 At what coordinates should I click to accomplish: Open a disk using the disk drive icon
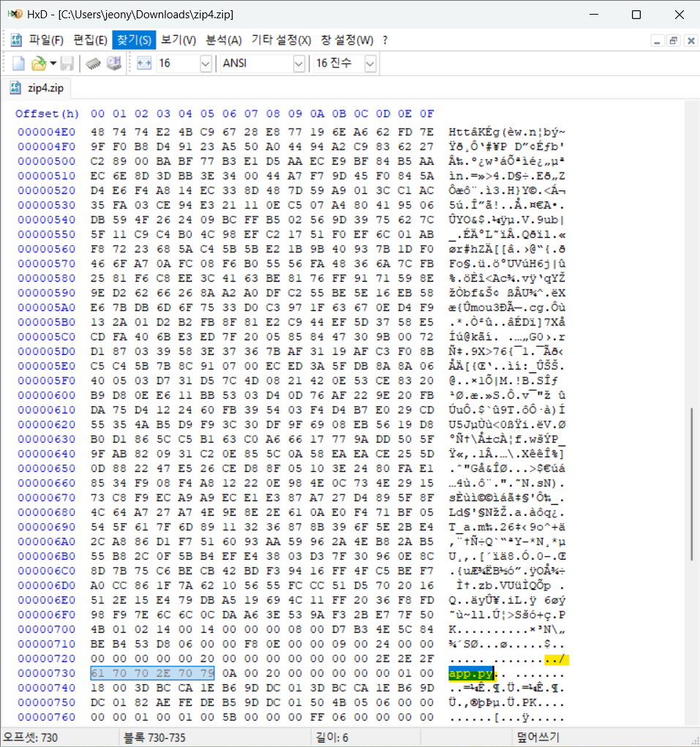(114, 64)
